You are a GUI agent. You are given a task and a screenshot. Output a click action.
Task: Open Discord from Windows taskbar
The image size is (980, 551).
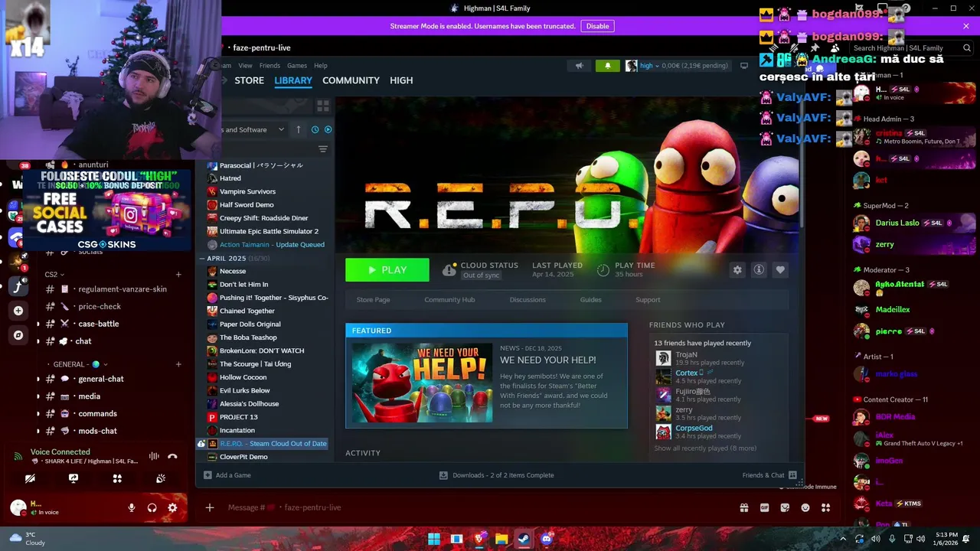click(x=546, y=539)
